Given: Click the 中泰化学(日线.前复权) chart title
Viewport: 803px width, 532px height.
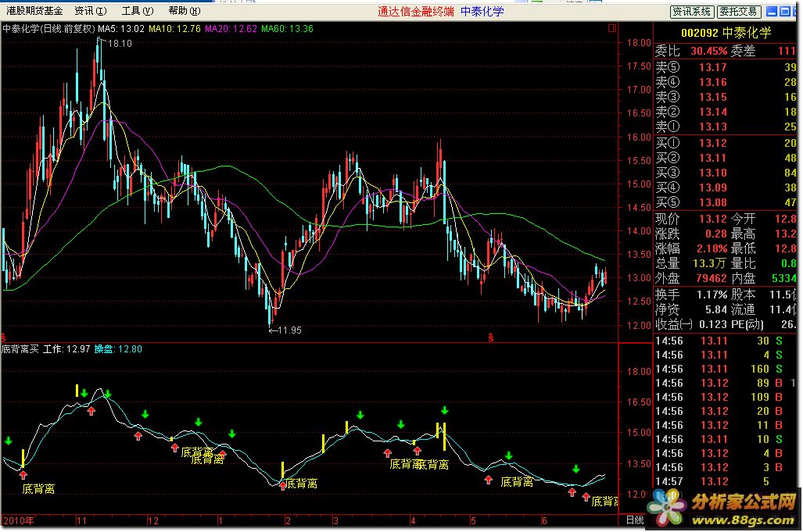Looking at the screenshot, I should pos(48,29).
